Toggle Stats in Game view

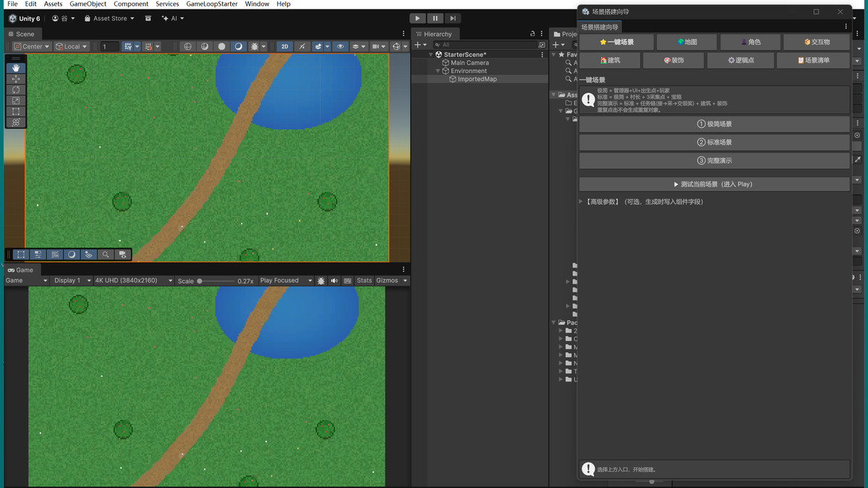tap(365, 281)
